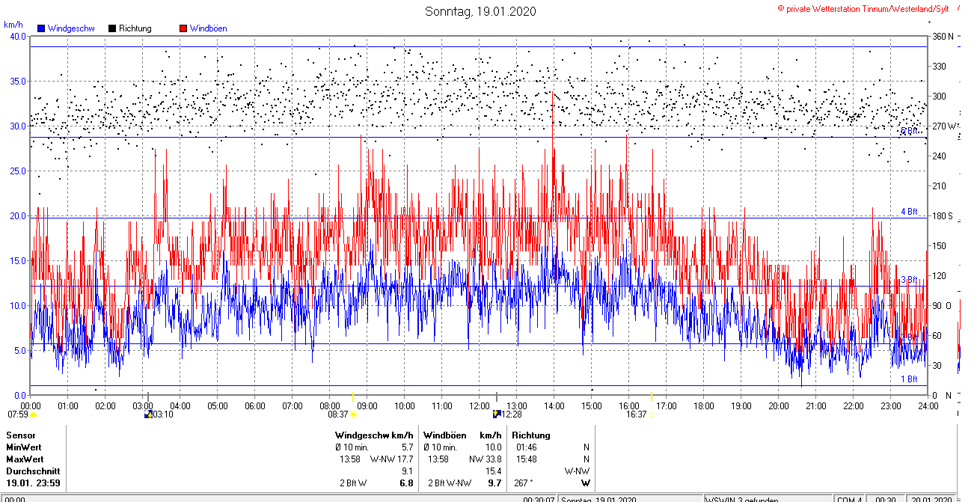Click the red Windböen legend square
This screenshot has width=980, height=502.
click(x=183, y=28)
